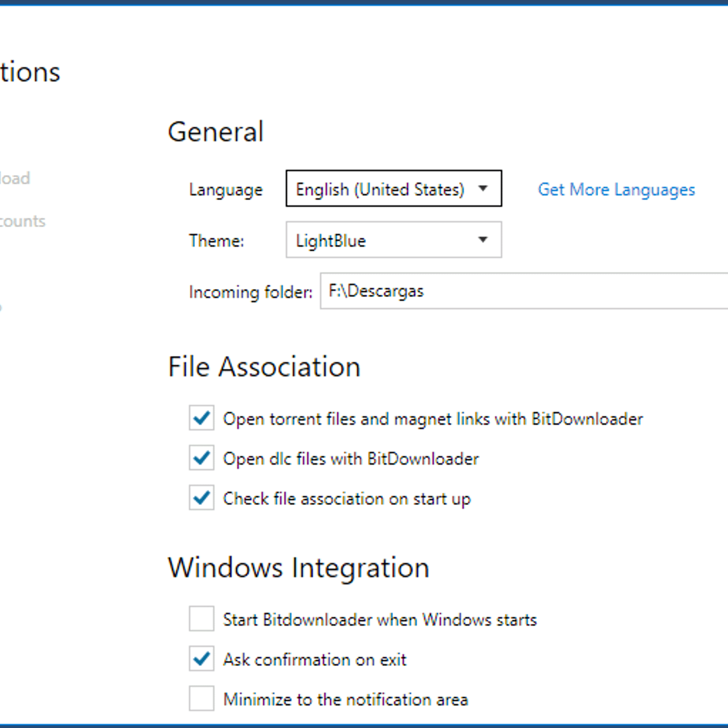Image resolution: width=728 pixels, height=728 pixels.
Task: Click the Language field label
Action: 226,190
